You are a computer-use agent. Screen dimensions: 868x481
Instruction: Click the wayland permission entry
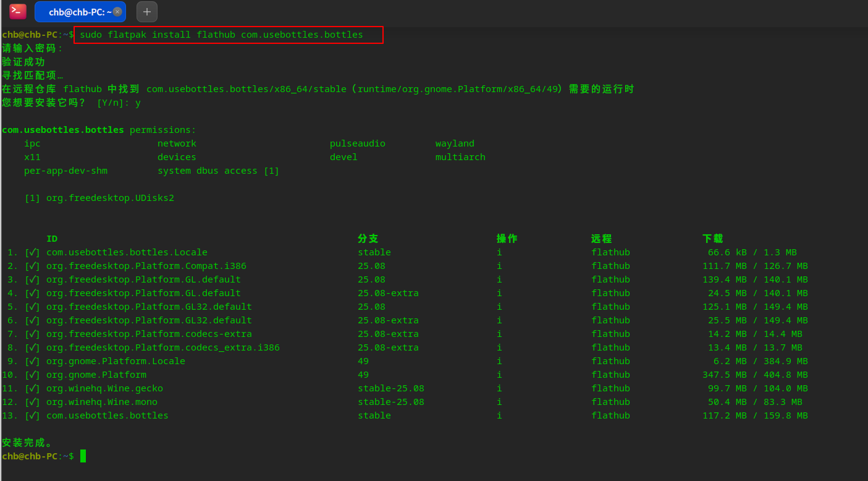coord(455,143)
